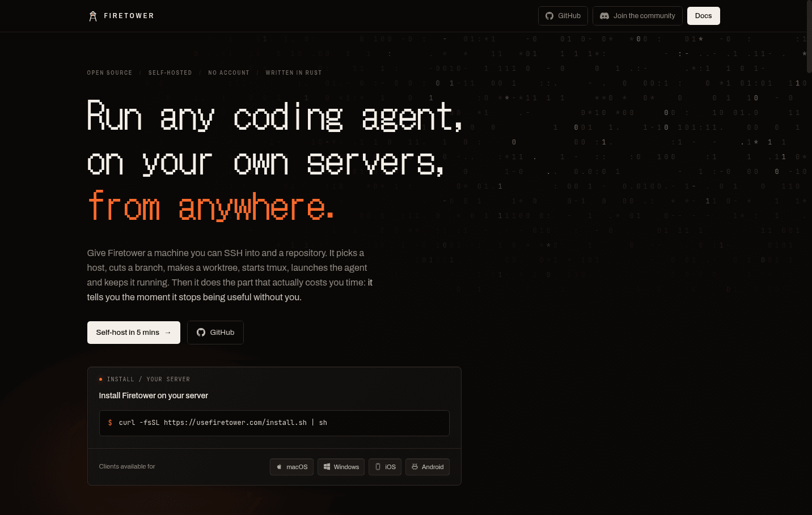
Task: Click the page's vertical scrollbar thumb
Action: coord(809,36)
